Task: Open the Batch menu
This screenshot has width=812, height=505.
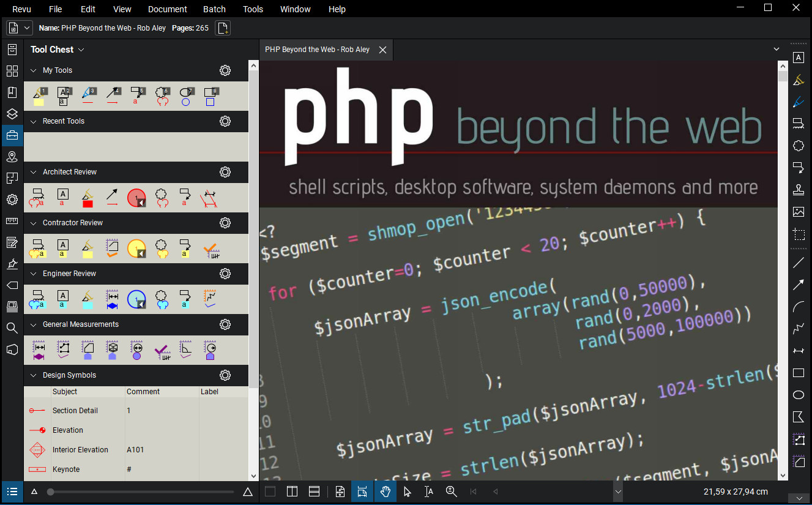Action: coord(214,9)
